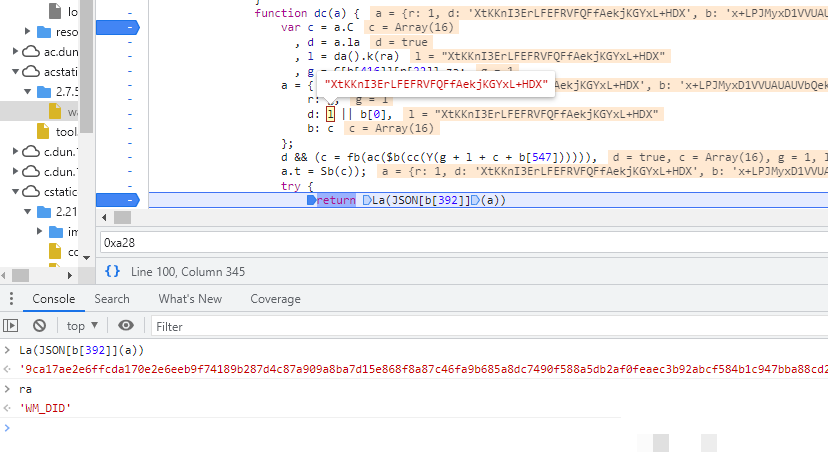Switch to the Coverage tab
Viewport: 828px width, 469px height.
(x=275, y=299)
